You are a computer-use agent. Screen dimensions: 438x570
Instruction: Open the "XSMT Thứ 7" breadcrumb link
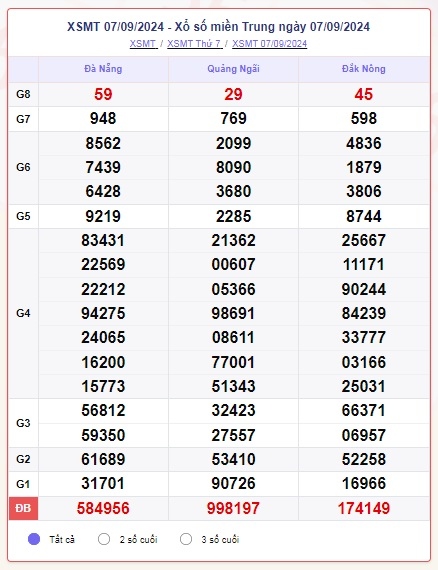pos(194,44)
